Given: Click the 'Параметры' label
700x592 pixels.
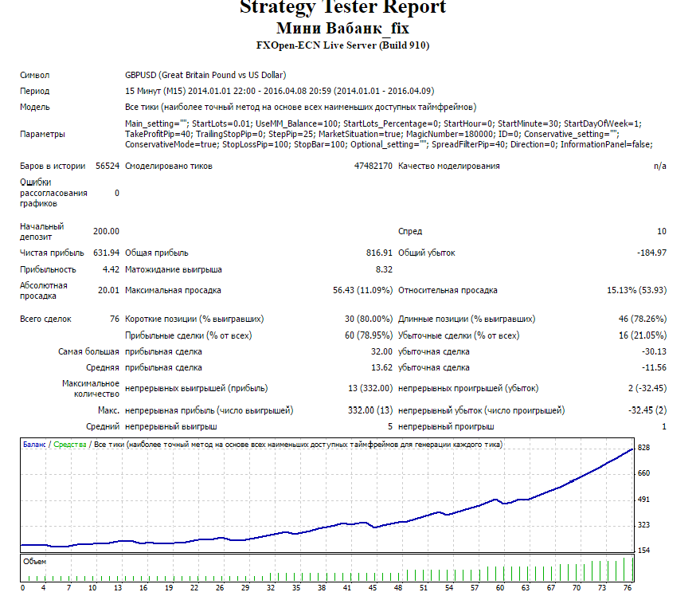Looking at the screenshot, I should tap(42, 134).
